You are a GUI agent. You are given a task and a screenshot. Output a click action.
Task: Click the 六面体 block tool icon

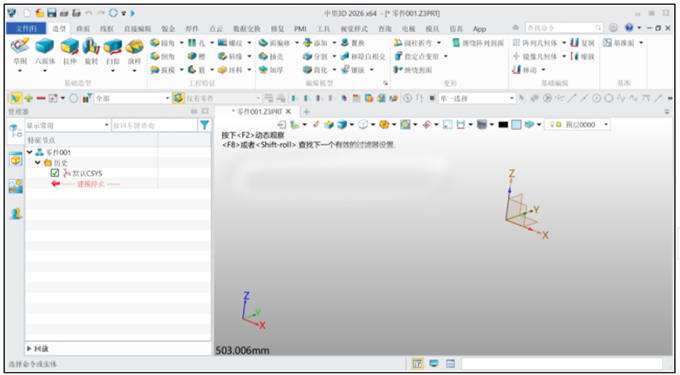(x=45, y=46)
